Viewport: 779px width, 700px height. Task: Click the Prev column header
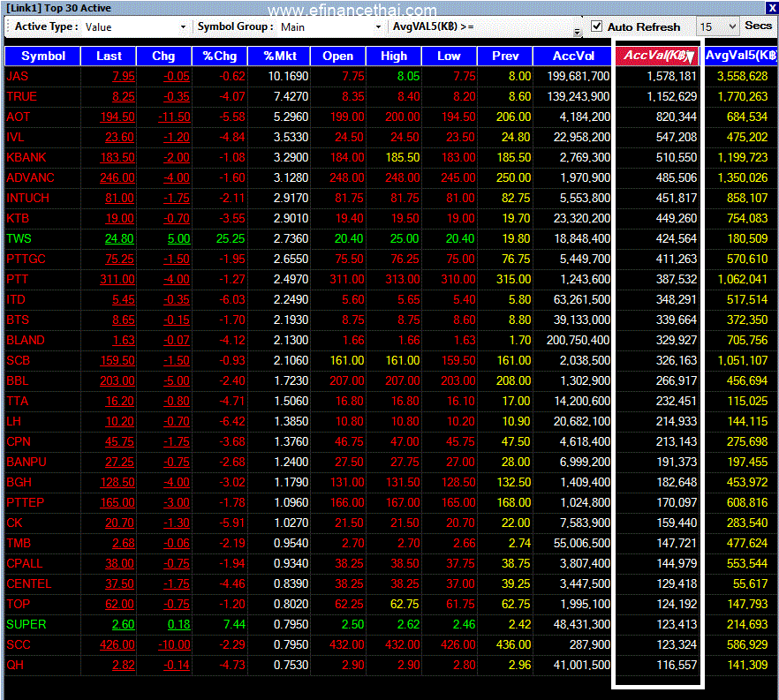tap(505, 56)
